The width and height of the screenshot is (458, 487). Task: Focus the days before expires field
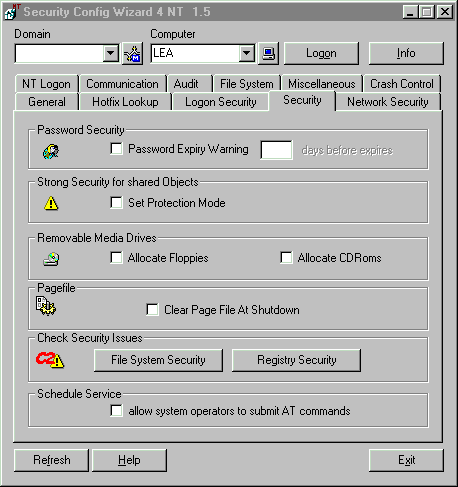click(x=276, y=150)
